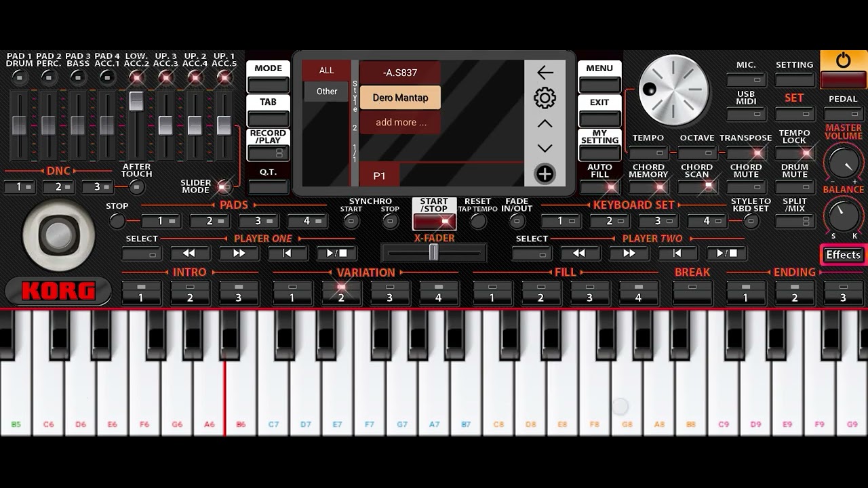Click the Synchro Stop button
This screenshot has width=868, height=488.
point(390,221)
